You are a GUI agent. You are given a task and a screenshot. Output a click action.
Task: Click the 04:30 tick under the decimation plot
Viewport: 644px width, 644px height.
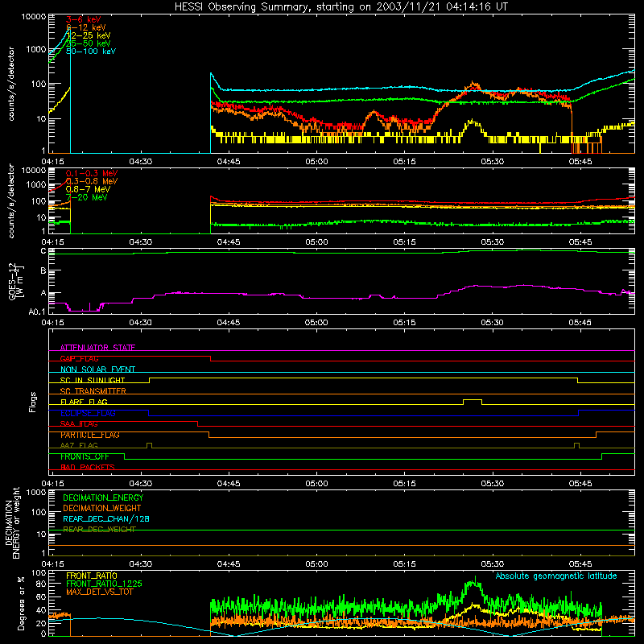[x=140, y=564]
